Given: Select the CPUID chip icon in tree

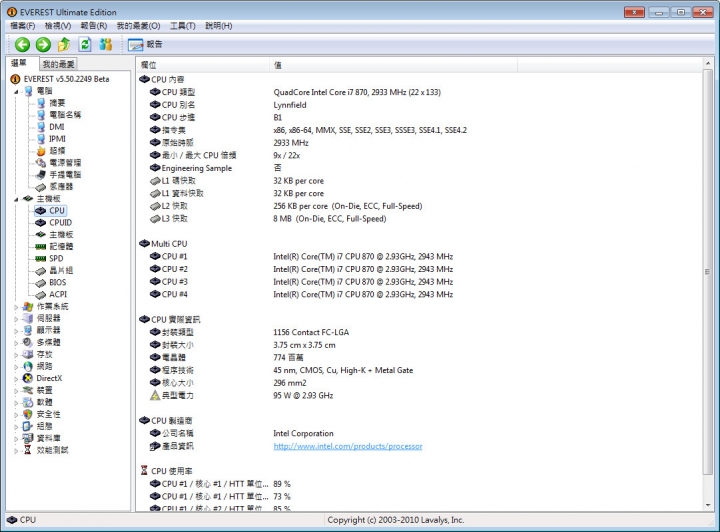Looking at the screenshot, I should tap(41, 223).
